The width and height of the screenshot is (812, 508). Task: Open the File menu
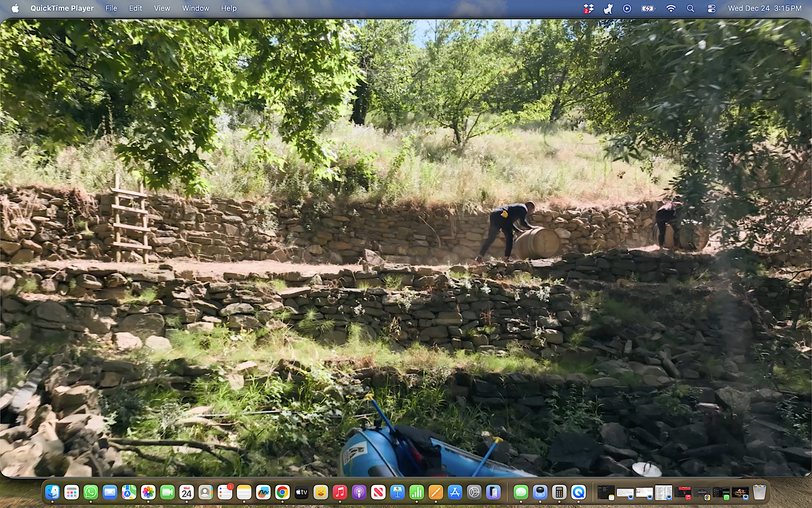point(111,8)
